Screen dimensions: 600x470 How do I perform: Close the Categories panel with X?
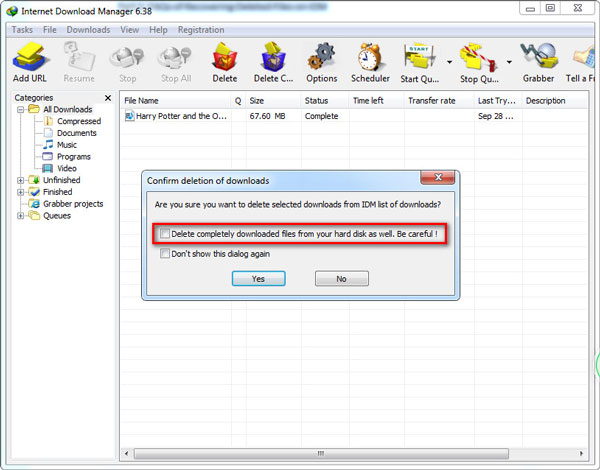point(108,98)
